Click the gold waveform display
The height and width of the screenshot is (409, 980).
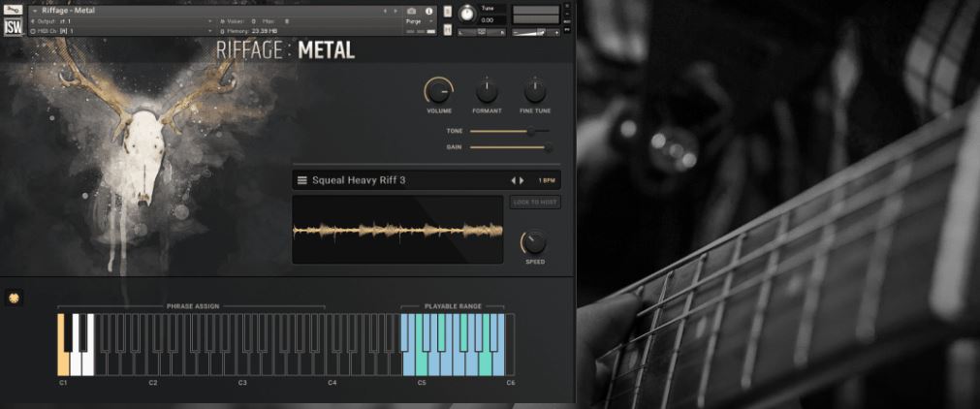(x=397, y=230)
